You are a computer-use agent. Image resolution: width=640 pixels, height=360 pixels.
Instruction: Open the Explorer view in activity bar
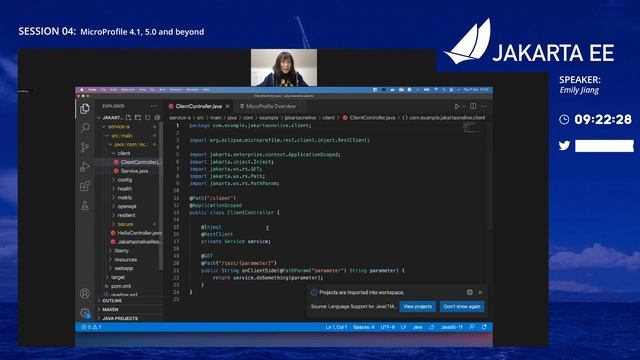click(x=85, y=109)
